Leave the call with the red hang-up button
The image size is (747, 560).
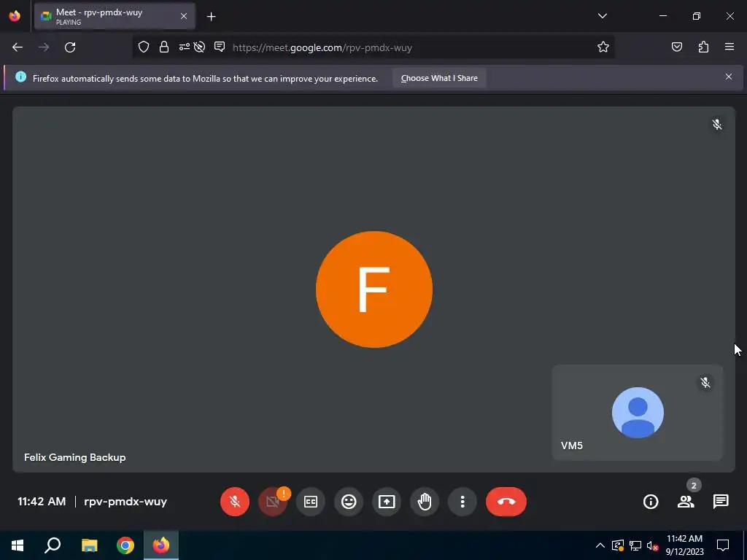tap(506, 502)
